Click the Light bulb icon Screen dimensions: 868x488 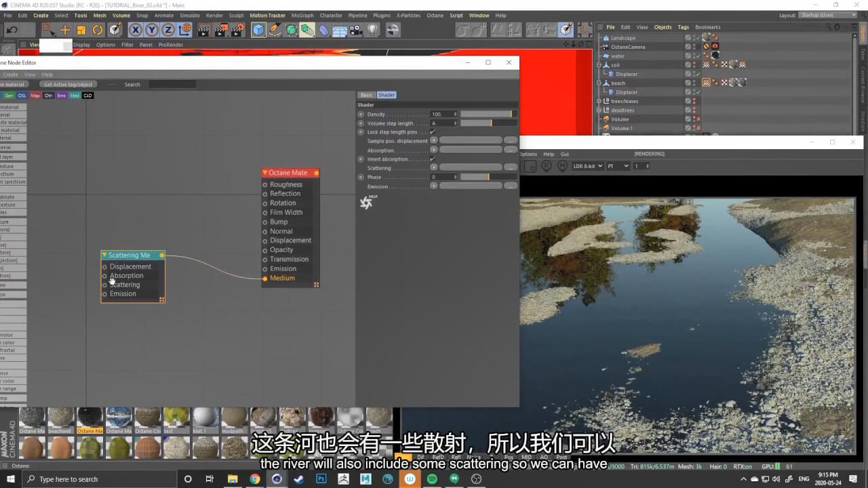[372, 30]
